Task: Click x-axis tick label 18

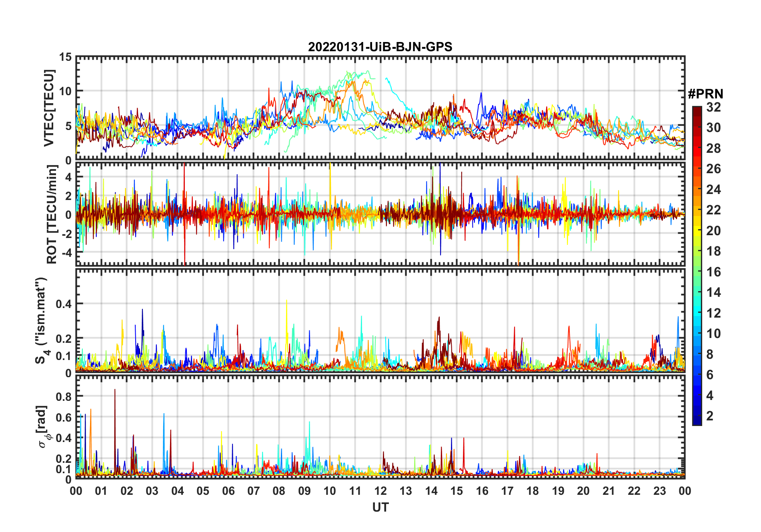Action: point(533,491)
